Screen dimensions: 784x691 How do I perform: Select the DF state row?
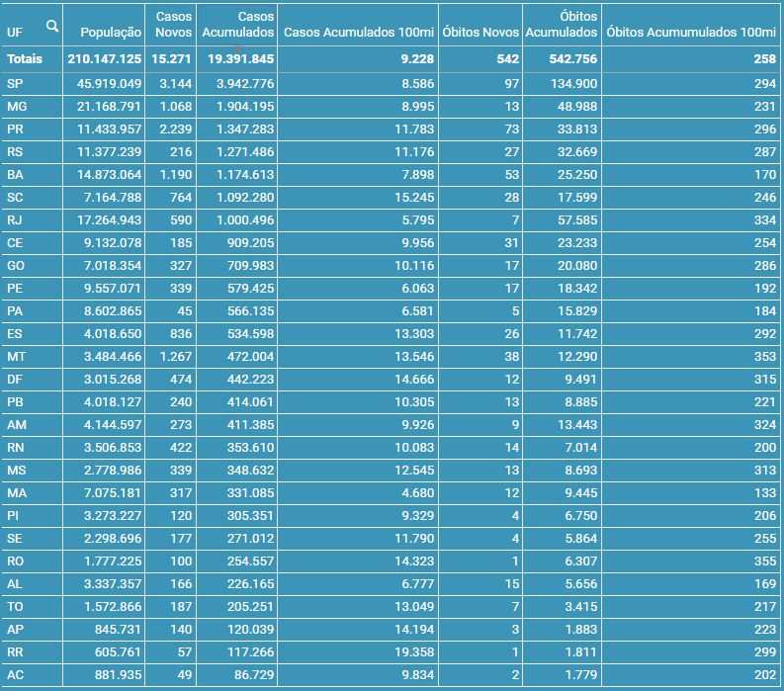[15, 380]
